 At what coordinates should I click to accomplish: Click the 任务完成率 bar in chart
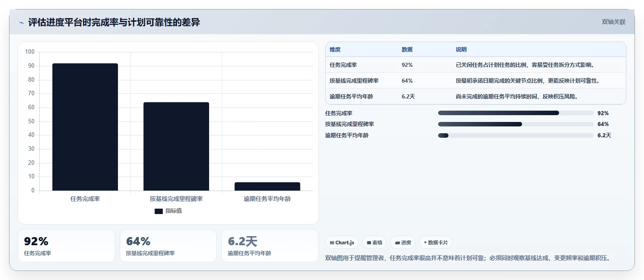point(85,127)
